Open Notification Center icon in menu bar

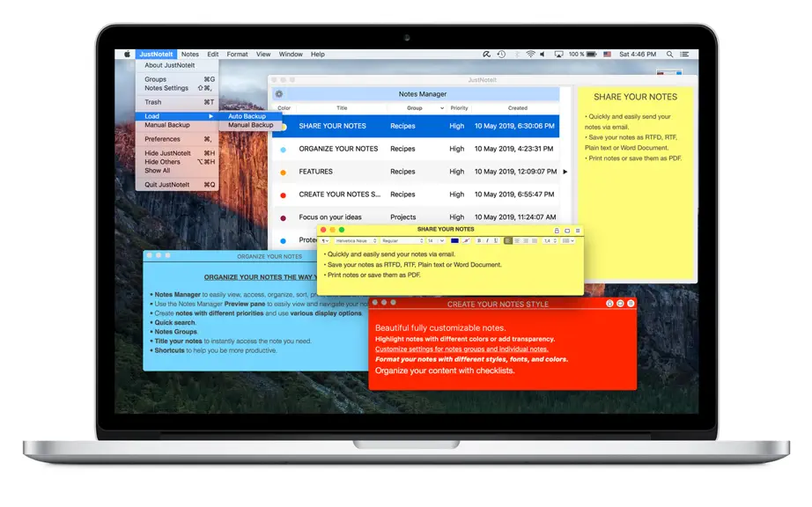click(684, 54)
